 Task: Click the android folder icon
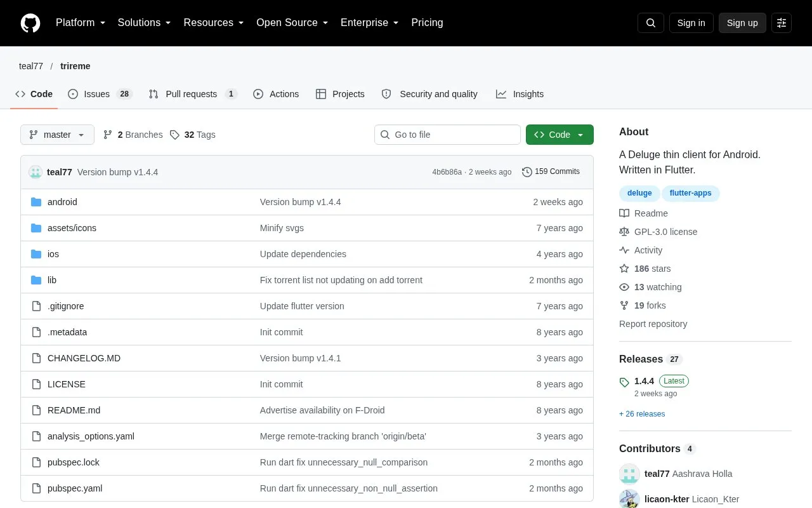(36, 202)
